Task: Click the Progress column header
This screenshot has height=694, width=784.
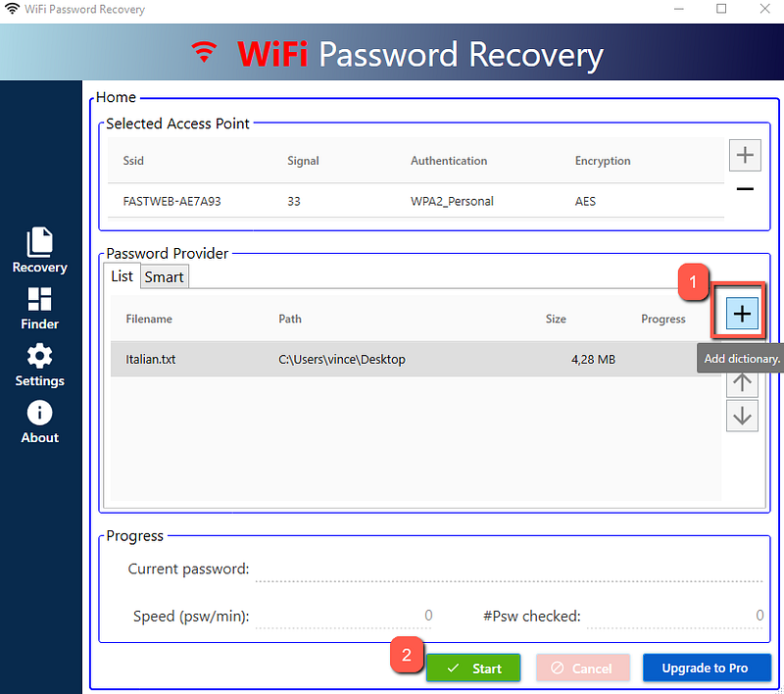Action: [x=663, y=319]
